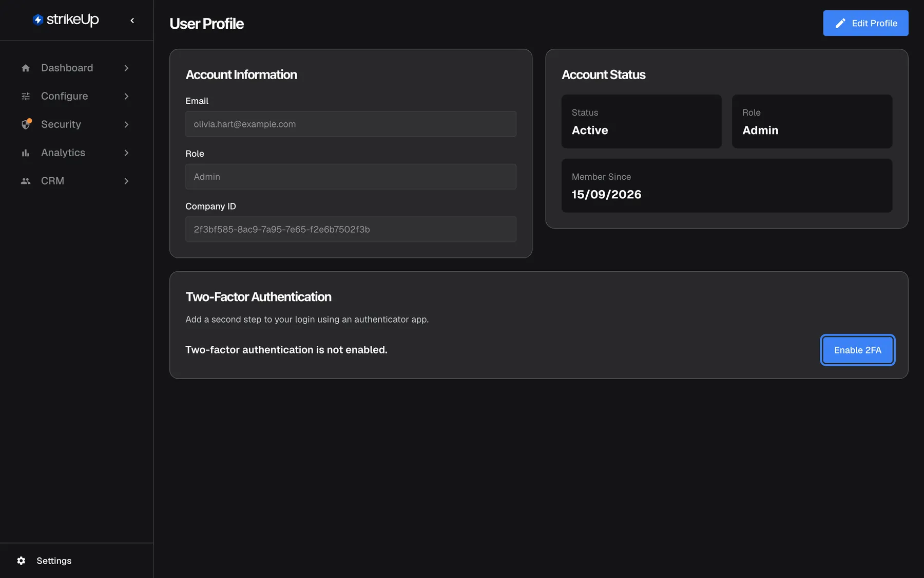Expand the Security submenu chevron
This screenshot has height=578, width=924.
(x=126, y=124)
